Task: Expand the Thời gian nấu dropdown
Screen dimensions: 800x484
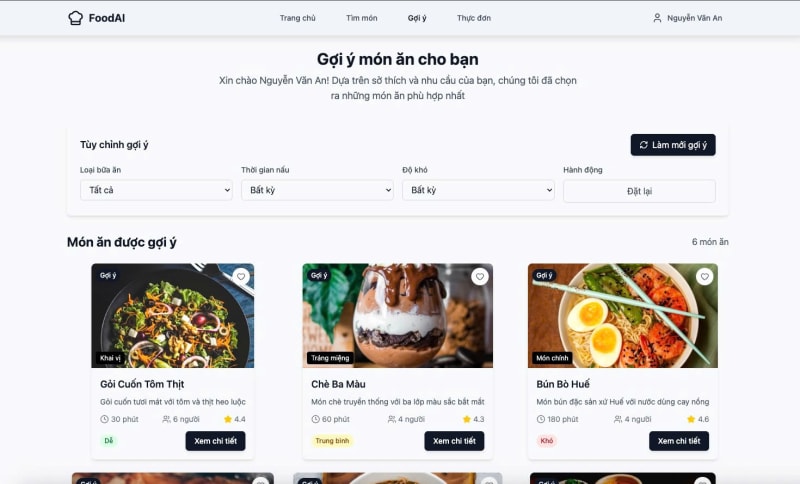Action: coord(317,190)
